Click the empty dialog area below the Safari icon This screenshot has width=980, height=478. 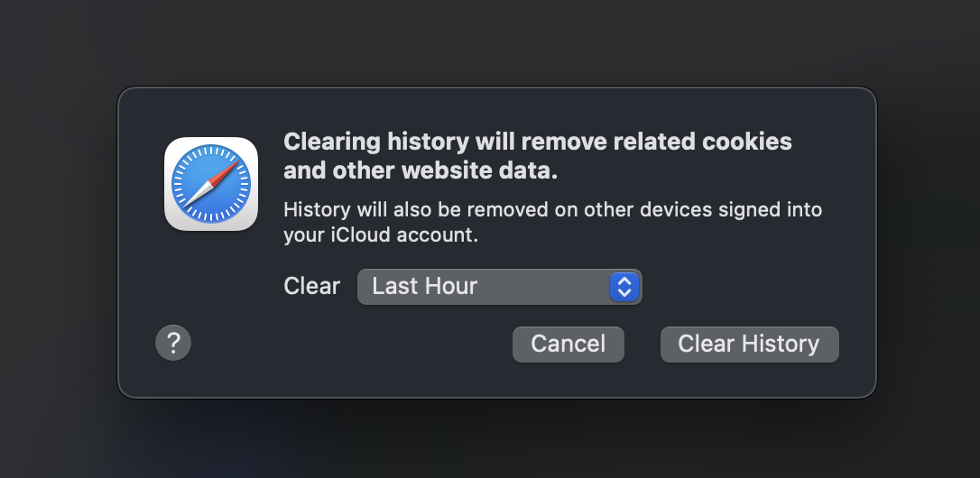click(x=211, y=280)
